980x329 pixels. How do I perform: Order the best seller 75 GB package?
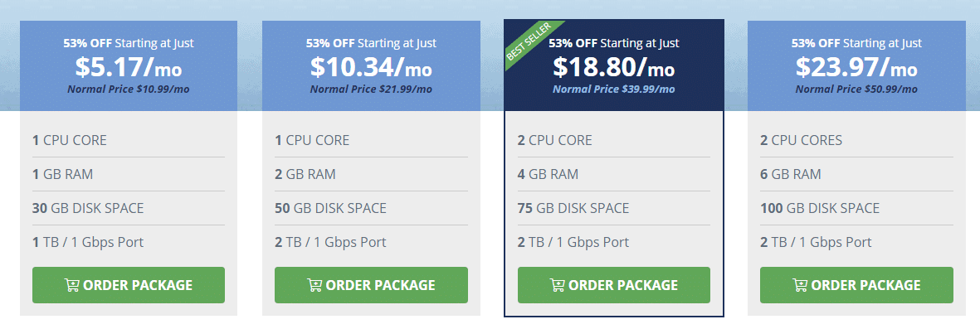point(614,285)
